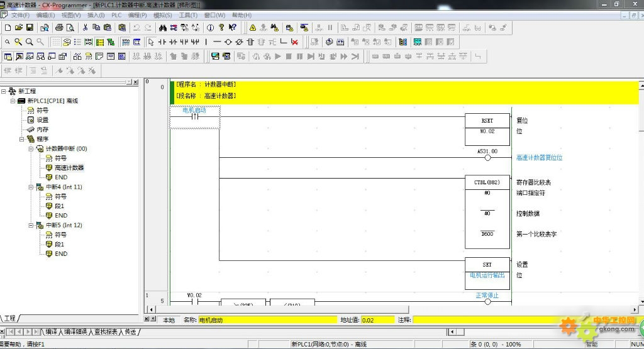Open the 模拟(S) menu

tap(162, 15)
